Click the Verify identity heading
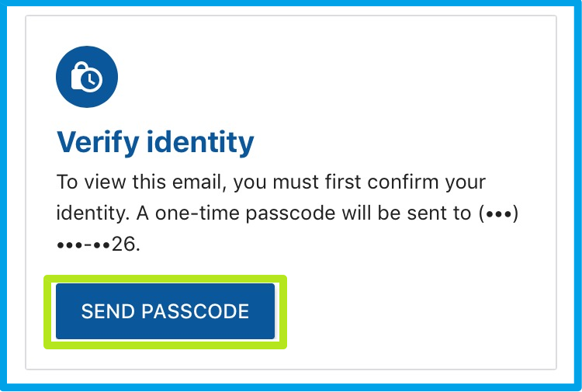The width and height of the screenshot is (582, 392). click(155, 142)
